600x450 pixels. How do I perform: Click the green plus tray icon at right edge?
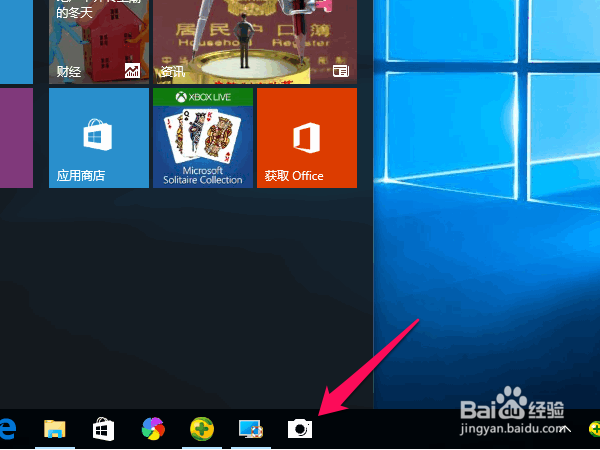594,429
